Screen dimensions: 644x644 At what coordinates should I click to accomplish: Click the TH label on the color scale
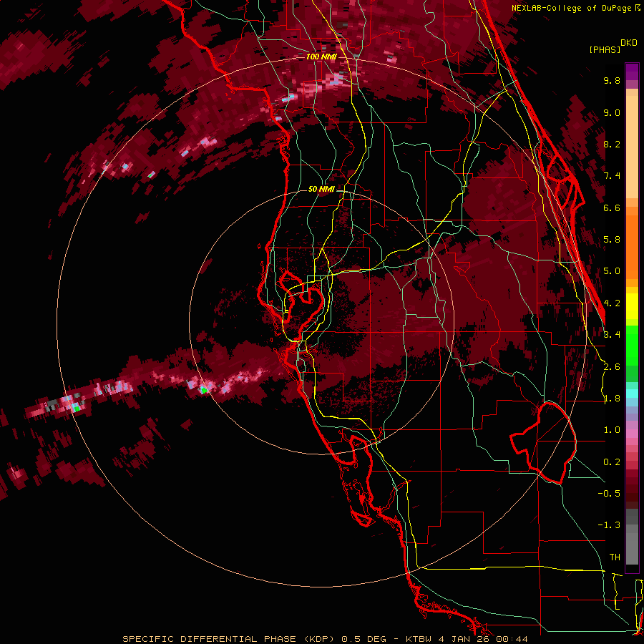pyautogui.click(x=615, y=557)
